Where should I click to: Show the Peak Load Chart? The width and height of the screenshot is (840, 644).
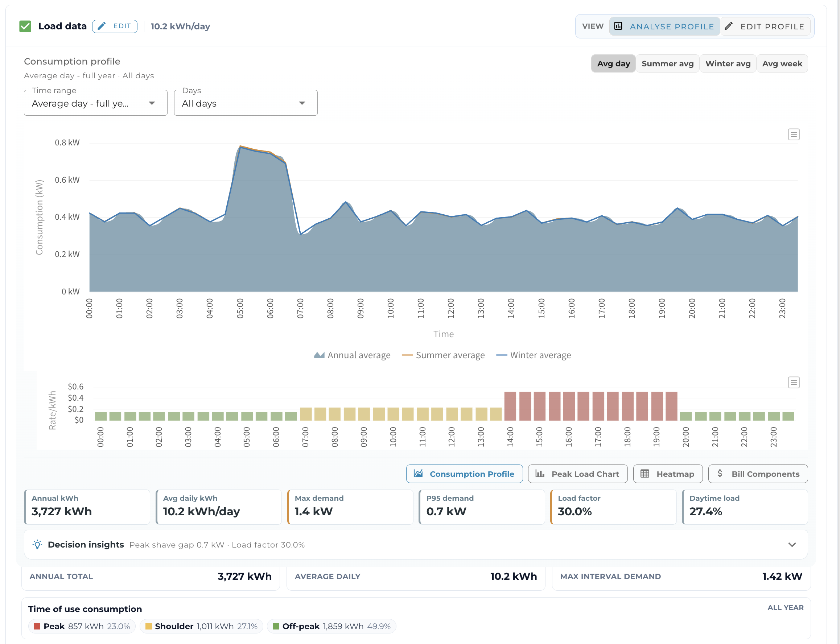577,474
